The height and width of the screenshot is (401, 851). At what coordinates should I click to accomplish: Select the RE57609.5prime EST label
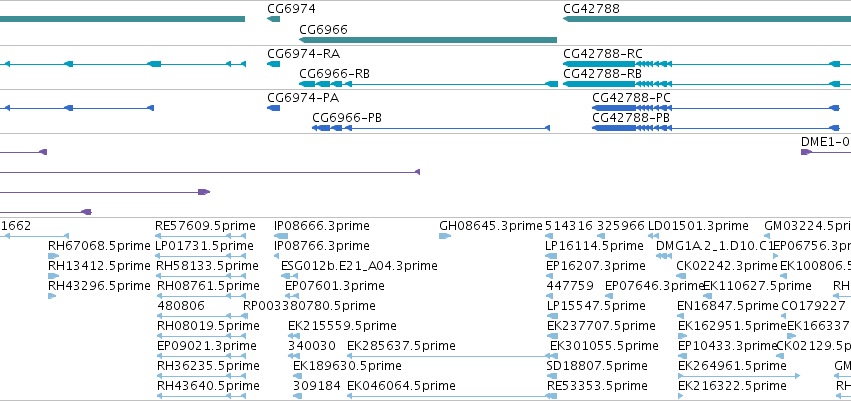[x=205, y=226]
